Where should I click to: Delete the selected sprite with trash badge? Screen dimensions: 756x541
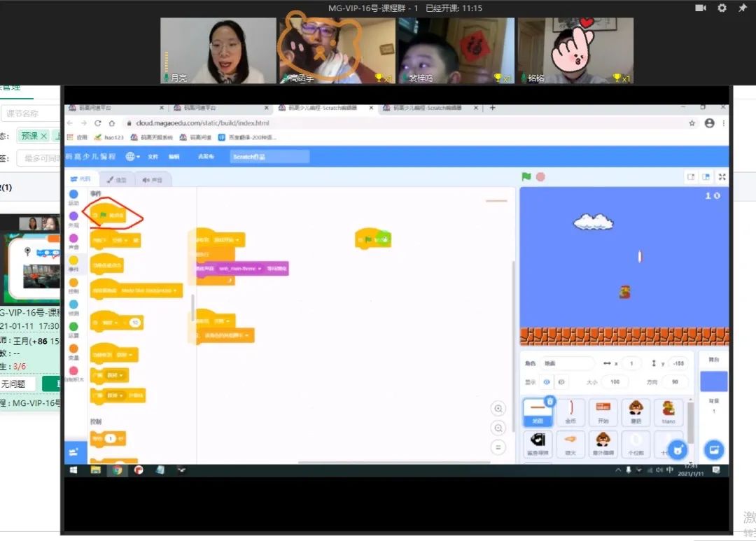click(x=549, y=401)
